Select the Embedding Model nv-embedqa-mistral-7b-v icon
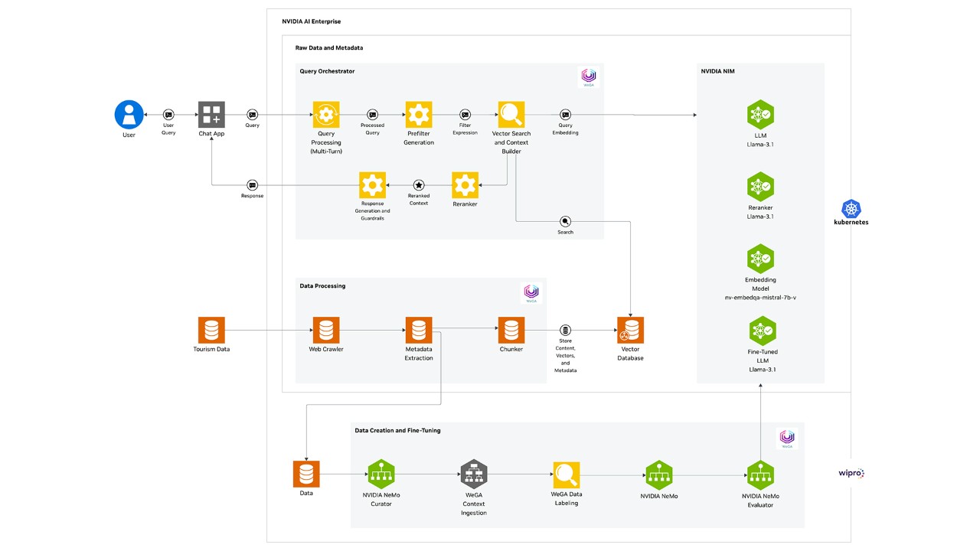Image resolution: width=980 pixels, height=551 pixels. pyautogui.click(x=760, y=259)
